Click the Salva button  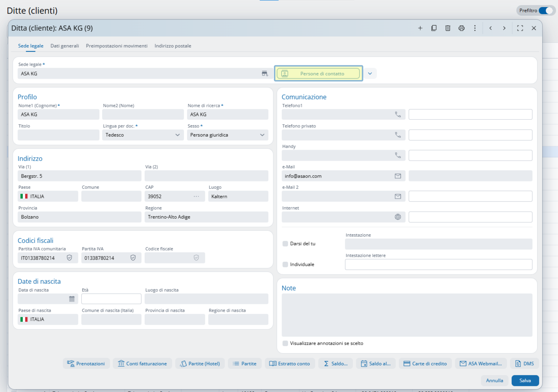[525, 380]
